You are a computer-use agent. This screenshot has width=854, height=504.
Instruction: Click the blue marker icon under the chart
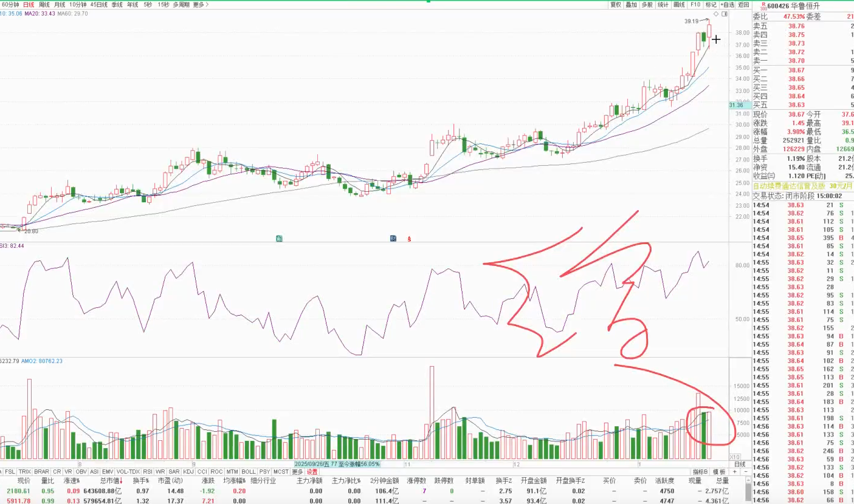(393, 238)
